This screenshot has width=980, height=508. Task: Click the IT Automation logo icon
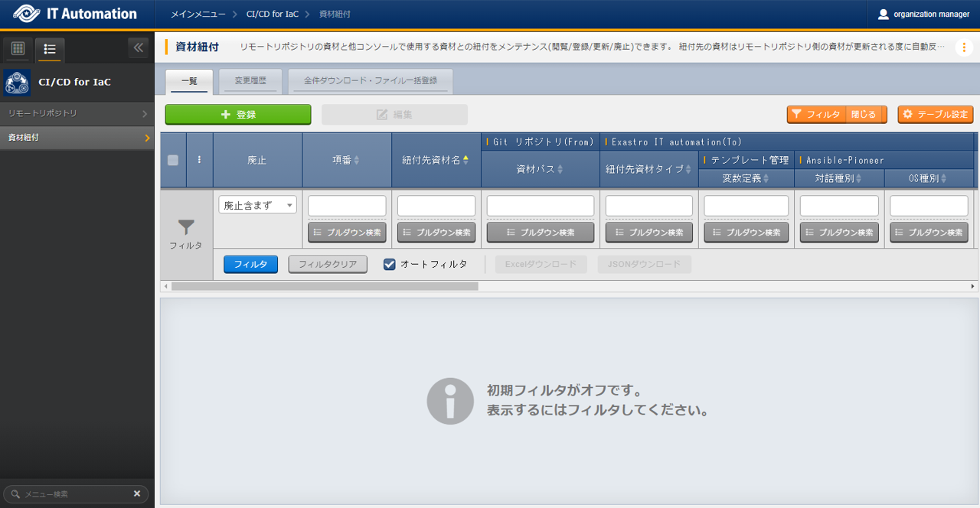coord(27,14)
